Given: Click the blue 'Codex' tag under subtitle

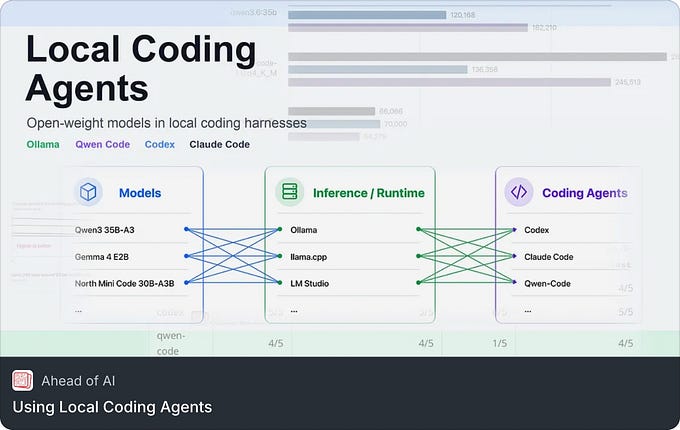Looking at the screenshot, I should point(160,144).
